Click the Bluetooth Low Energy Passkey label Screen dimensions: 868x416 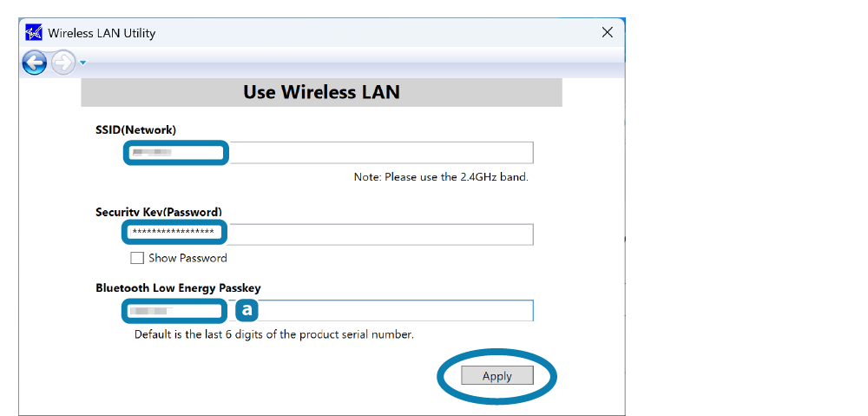click(x=178, y=287)
